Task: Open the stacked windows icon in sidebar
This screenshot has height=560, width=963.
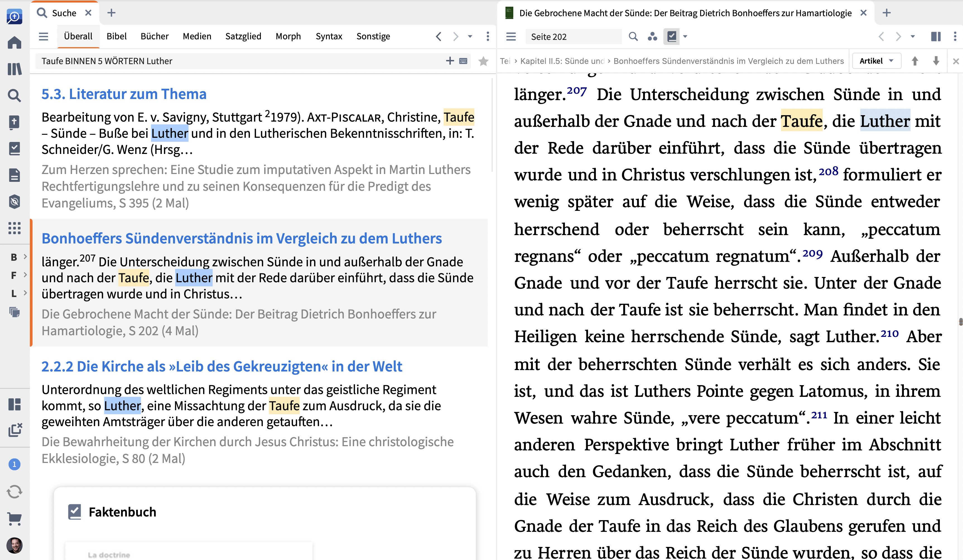Action: [x=15, y=312]
